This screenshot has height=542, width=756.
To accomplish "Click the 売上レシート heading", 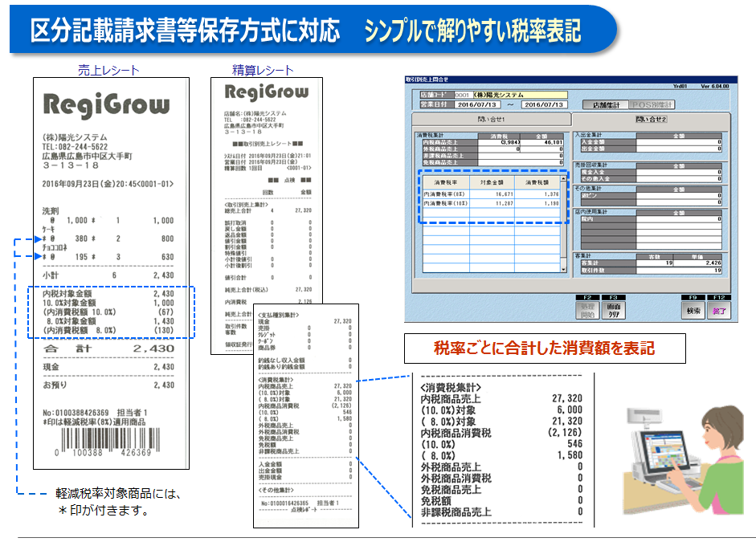I will pos(108,71).
